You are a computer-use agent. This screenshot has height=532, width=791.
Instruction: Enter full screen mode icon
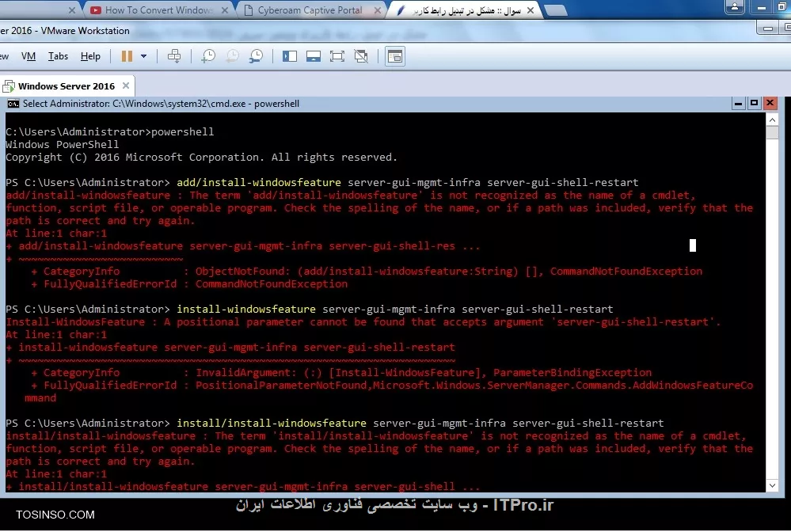[337, 56]
